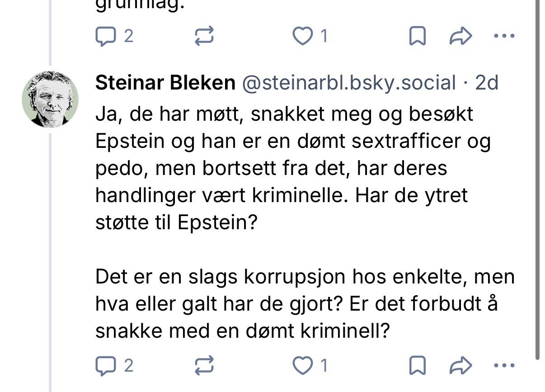Viewport: 545px width, 392px height.
Task: Click the Steinar Bleken display name
Action: click(165, 83)
